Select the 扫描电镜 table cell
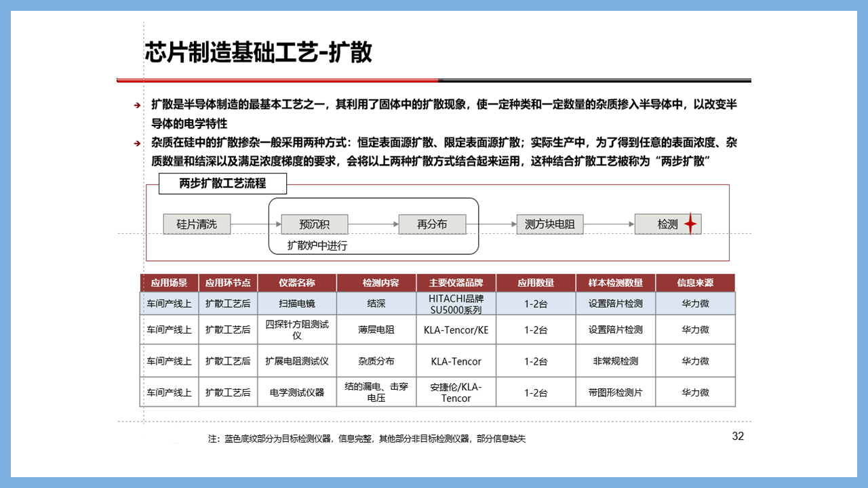 click(297, 304)
